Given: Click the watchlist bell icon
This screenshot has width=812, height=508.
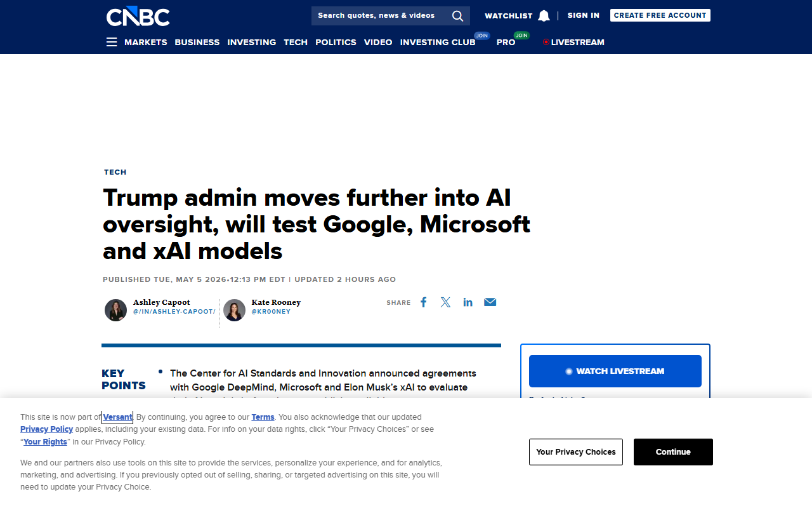Looking at the screenshot, I should coord(544,16).
